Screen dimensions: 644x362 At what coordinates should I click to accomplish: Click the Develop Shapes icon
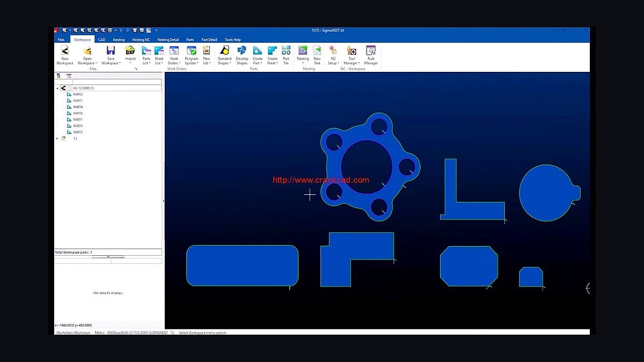coord(242,50)
